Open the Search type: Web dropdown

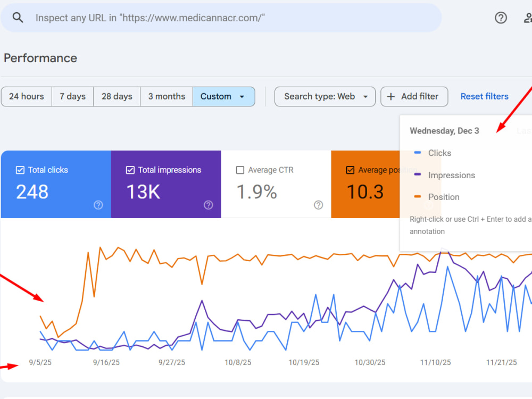(325, 97)
